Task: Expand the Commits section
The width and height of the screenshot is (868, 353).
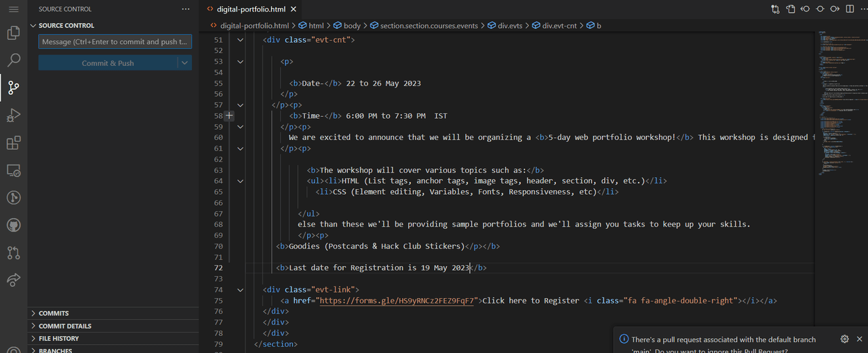Action: (54, 314)
